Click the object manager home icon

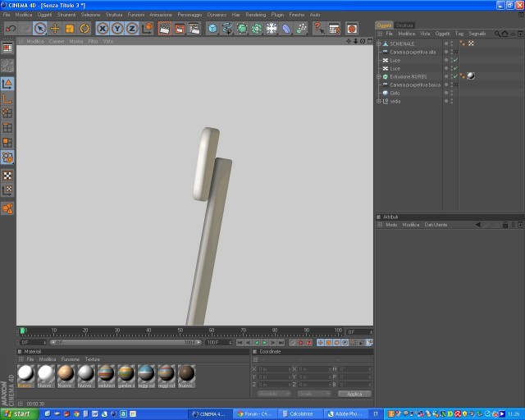[504, 34]
